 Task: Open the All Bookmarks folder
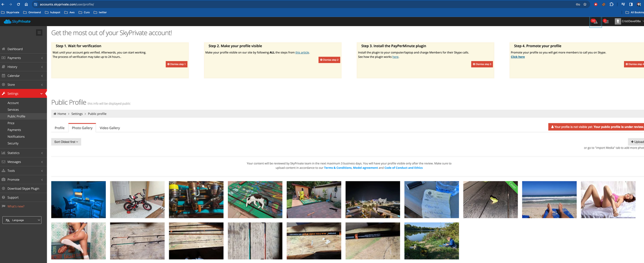point(635,12)
